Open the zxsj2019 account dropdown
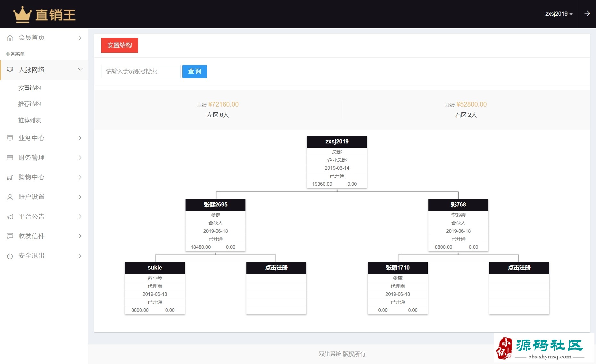Viewport: 596px width, 364px height. point(559,14)
